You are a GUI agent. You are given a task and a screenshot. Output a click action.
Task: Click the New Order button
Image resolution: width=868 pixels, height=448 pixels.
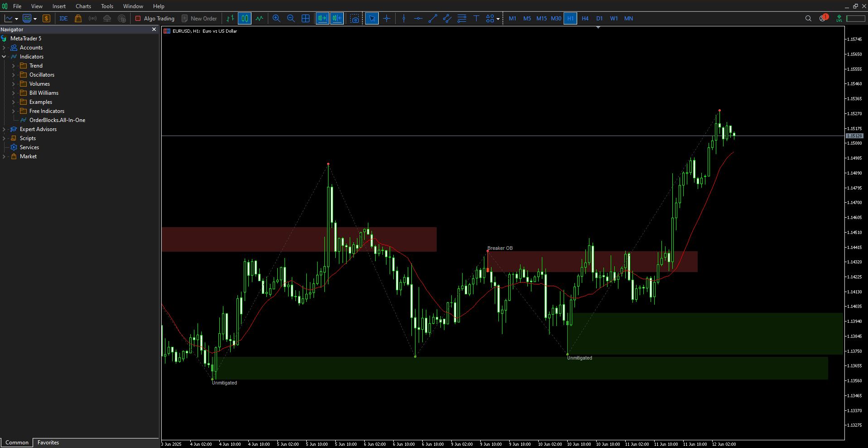click(199, 18)
